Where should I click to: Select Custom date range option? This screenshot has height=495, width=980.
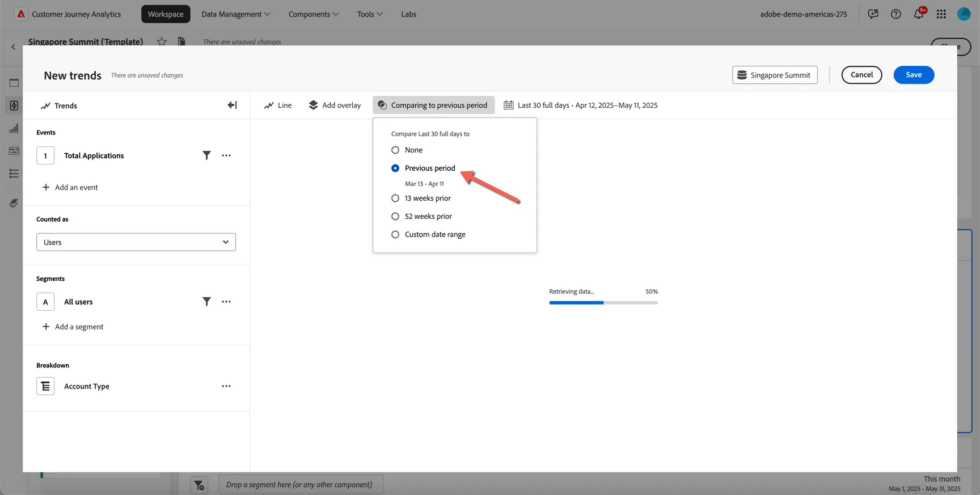tap(395, 235)
